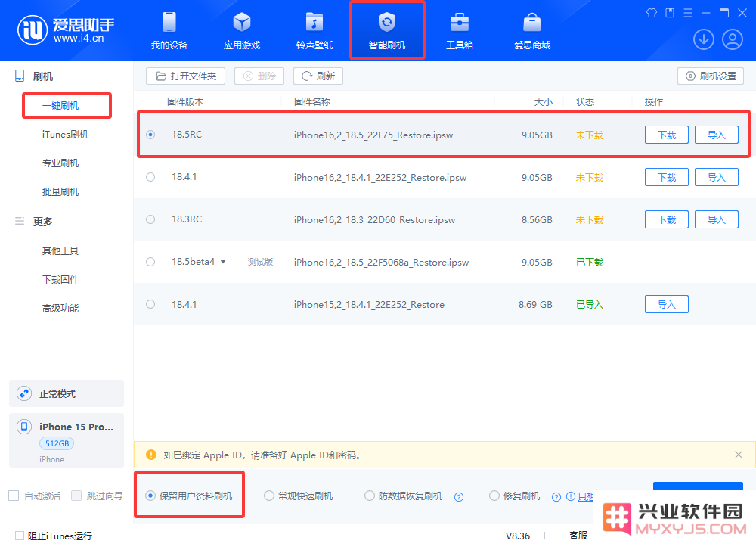Click the 已导入 status text
Image resolution: width=756 pixels, height=547 pixels.
(x=590, y=304)
